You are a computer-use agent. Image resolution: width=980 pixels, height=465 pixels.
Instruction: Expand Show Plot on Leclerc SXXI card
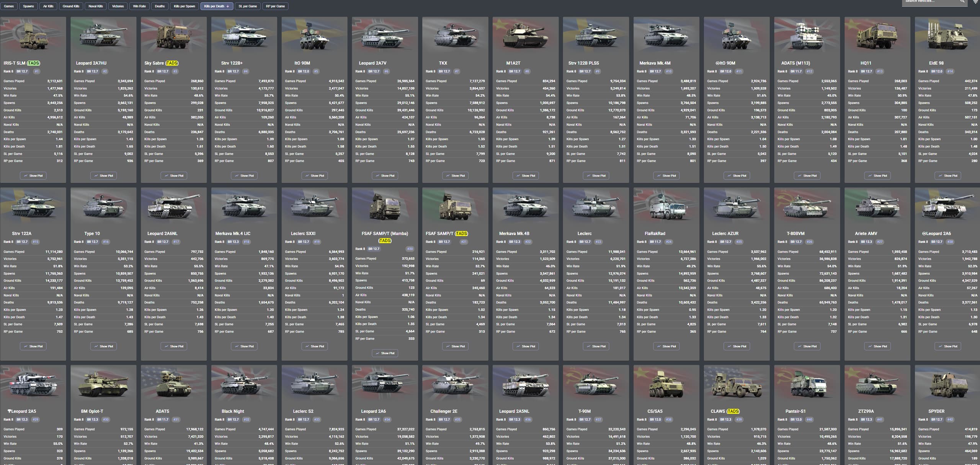point(314,346)
